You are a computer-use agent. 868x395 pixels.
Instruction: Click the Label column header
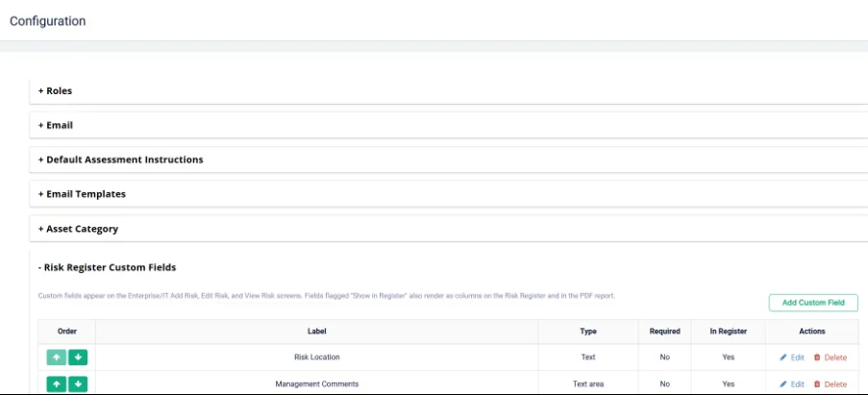[316, 332]
